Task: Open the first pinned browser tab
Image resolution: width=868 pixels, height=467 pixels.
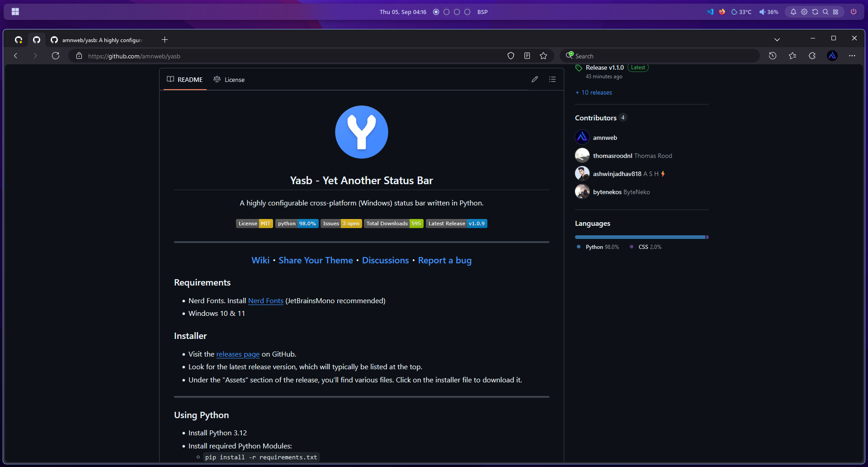Action: [x=19, y=40]
